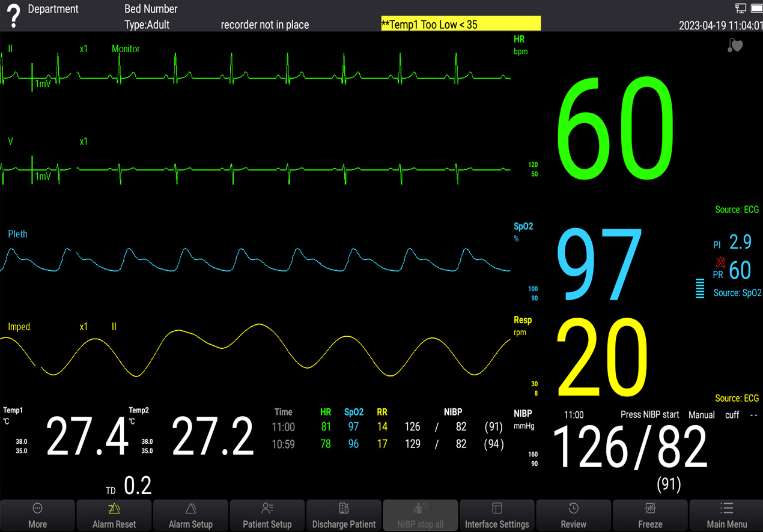Screen dimensions: 763x532
Task: Open the Patient Setup icon
Action: coord(267,509)
